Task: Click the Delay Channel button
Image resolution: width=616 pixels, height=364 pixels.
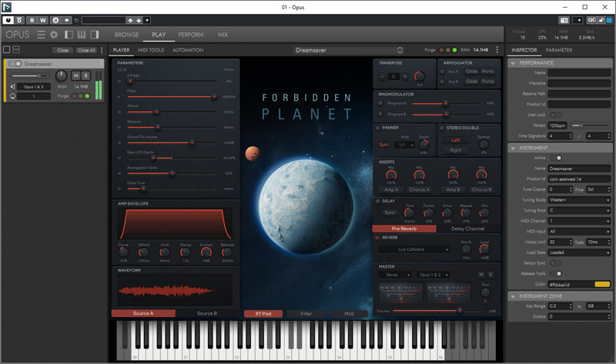Action: [x=467, y=229]
